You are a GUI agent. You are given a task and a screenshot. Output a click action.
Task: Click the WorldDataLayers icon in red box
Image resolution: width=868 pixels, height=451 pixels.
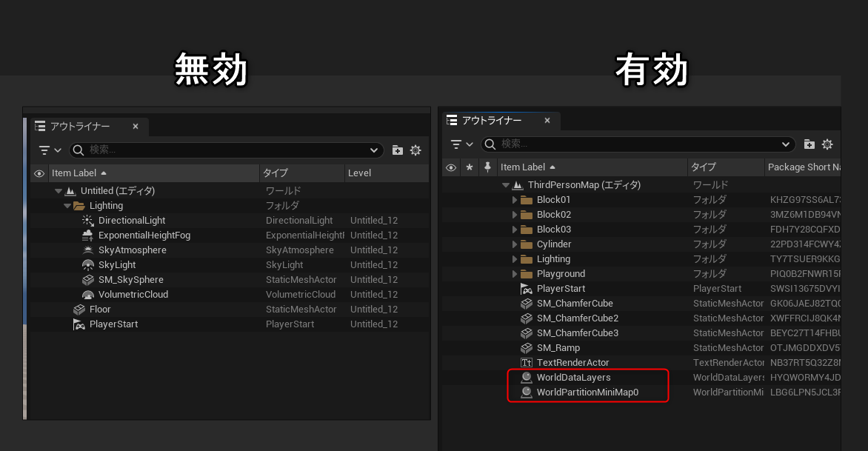tap(527, 377)
